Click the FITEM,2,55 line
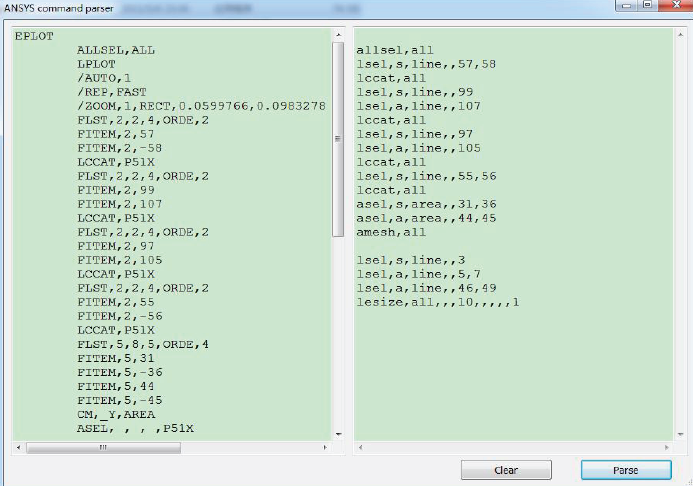 (x=116, y=302)
